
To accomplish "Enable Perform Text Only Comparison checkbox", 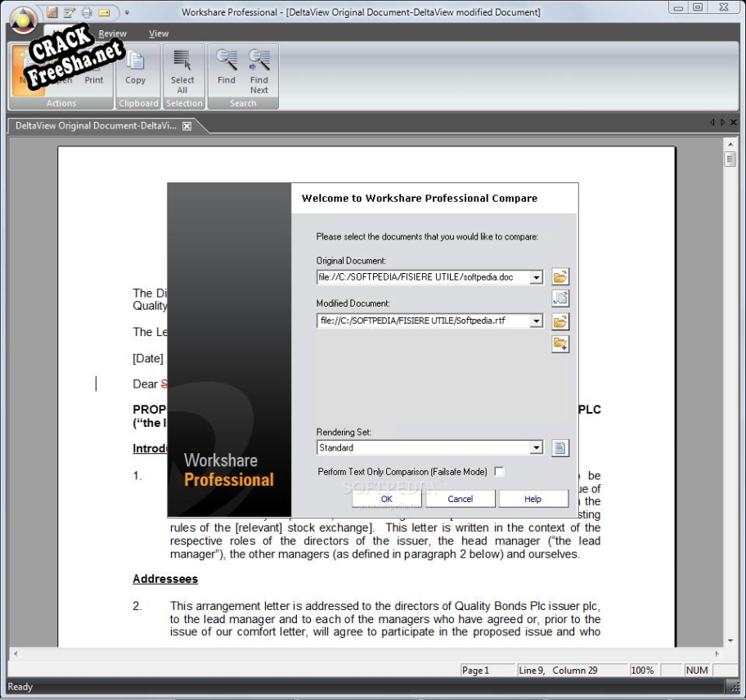I will [x=500, y=472].
